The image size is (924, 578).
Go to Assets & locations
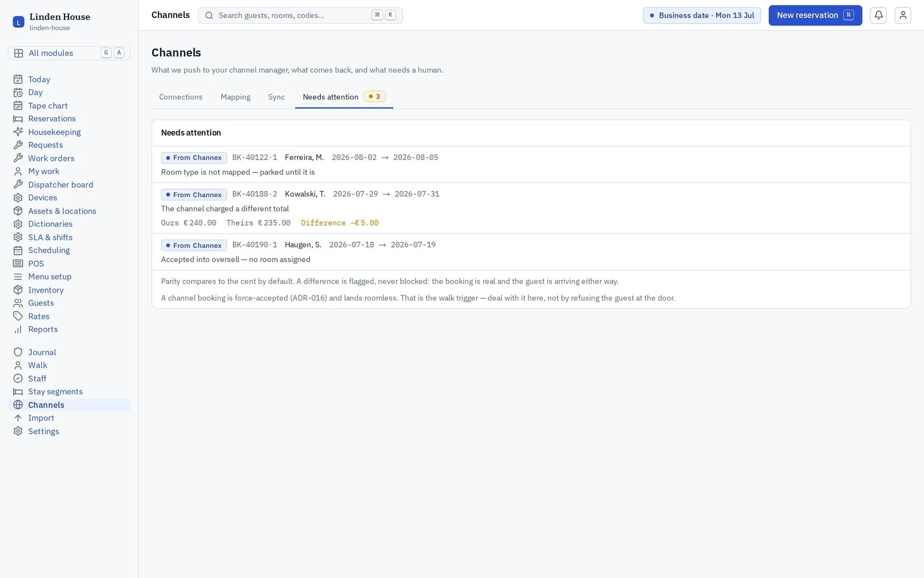coord(69,211)
